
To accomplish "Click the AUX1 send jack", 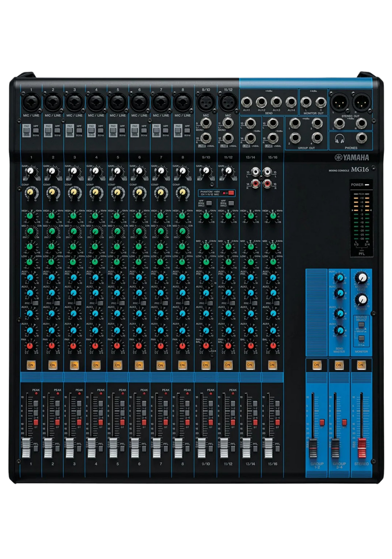I will click(247, 102).
